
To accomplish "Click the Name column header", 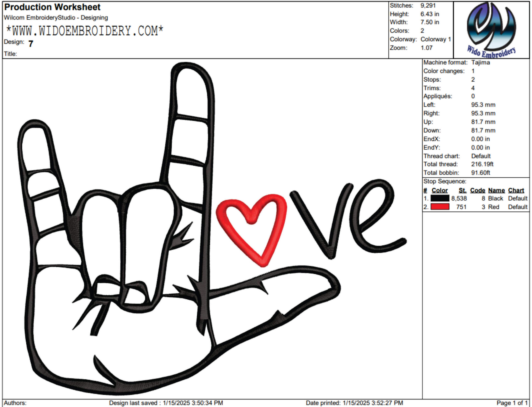I will (496, 191).
